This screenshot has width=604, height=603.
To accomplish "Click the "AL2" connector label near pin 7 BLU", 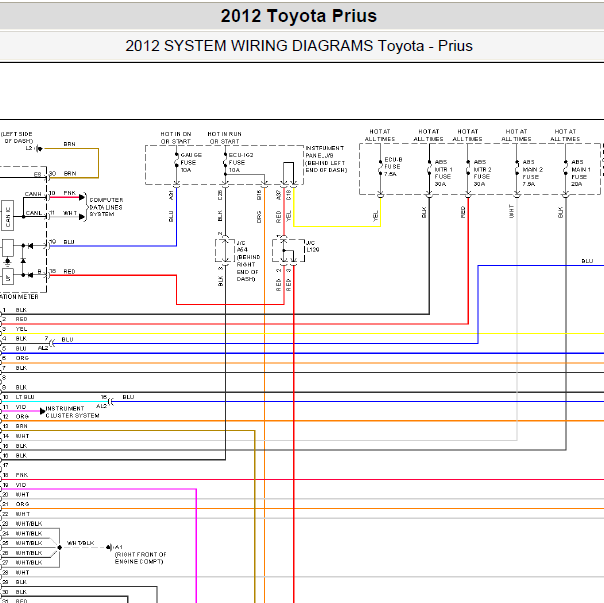I will [43, 348].
